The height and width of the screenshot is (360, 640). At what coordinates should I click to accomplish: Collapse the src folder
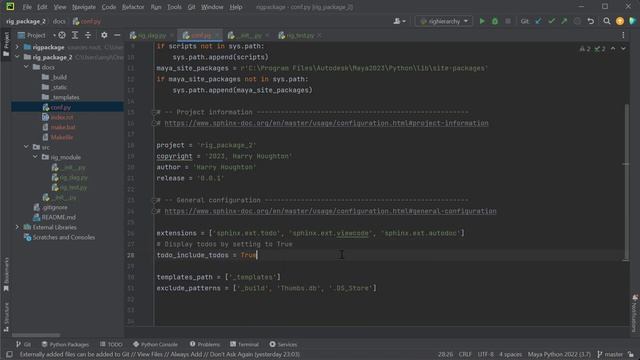click(27, 147)
